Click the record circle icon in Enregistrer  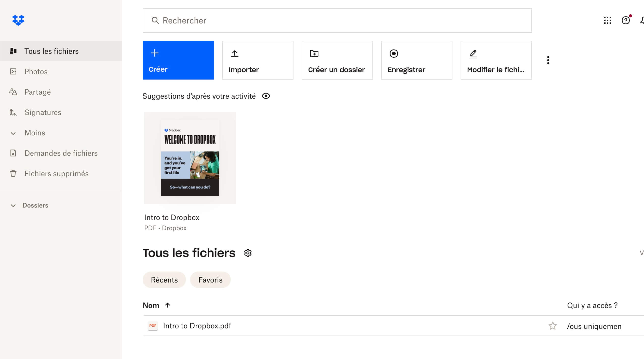[x=394, y=54]
